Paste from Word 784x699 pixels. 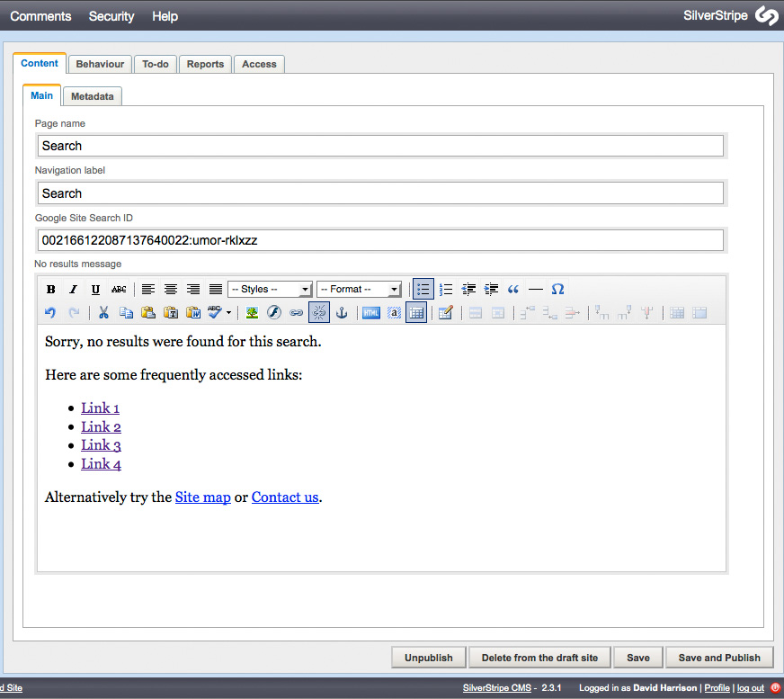193,313
